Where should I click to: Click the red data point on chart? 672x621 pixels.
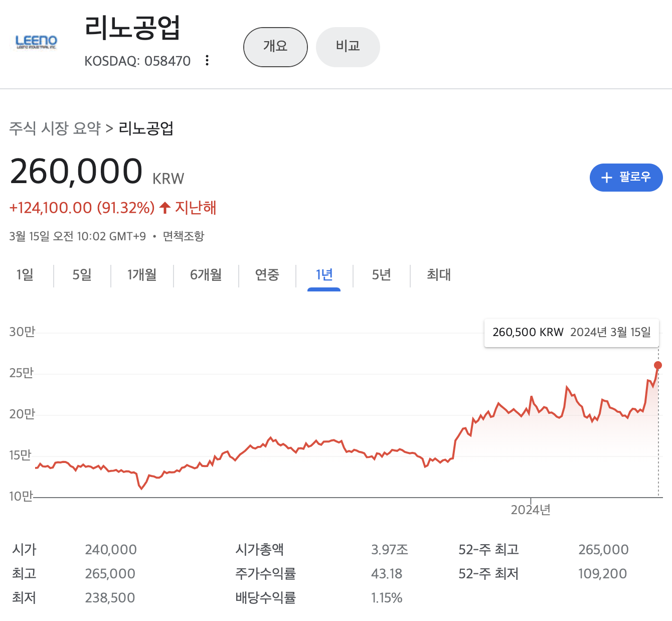(658, 365)
